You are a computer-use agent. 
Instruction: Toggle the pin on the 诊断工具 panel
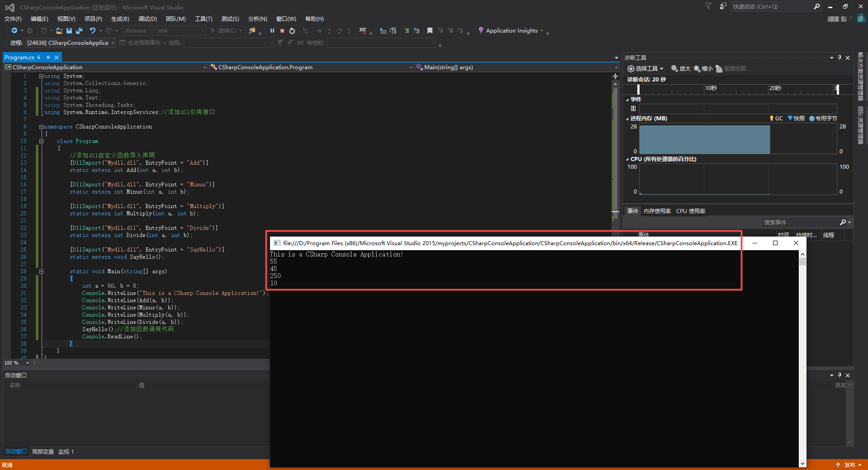[x=840, y=57]
